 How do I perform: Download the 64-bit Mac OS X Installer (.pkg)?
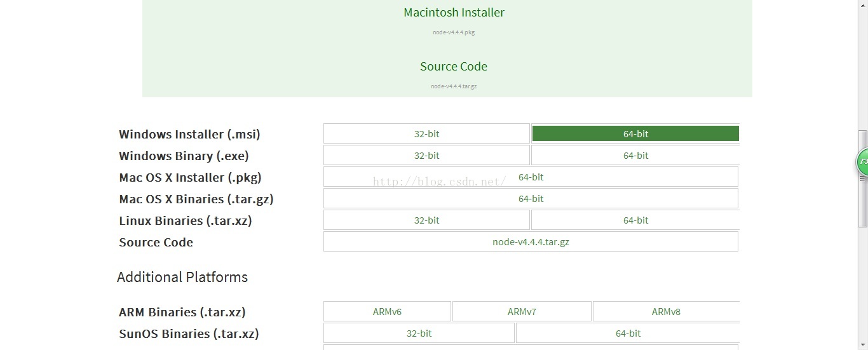click(531, 177)
